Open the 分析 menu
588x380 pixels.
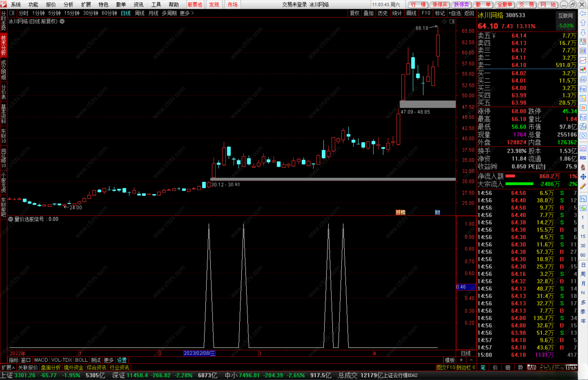68,5
